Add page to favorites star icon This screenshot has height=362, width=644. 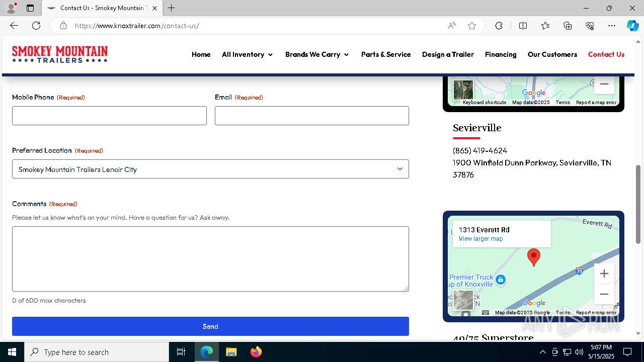click(472, 26)
